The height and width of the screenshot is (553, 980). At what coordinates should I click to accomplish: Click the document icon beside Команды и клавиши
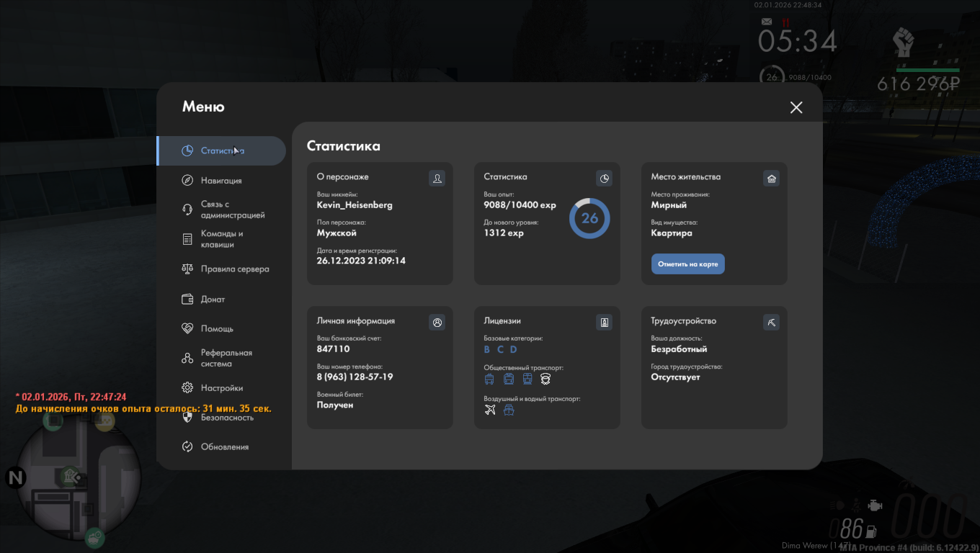point(187,239)
